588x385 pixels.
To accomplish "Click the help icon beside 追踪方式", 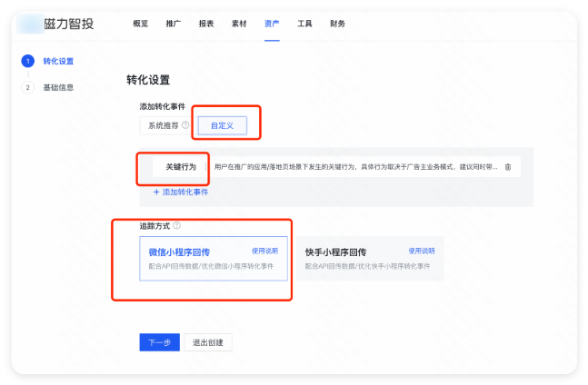I will [x=177, y=225].
